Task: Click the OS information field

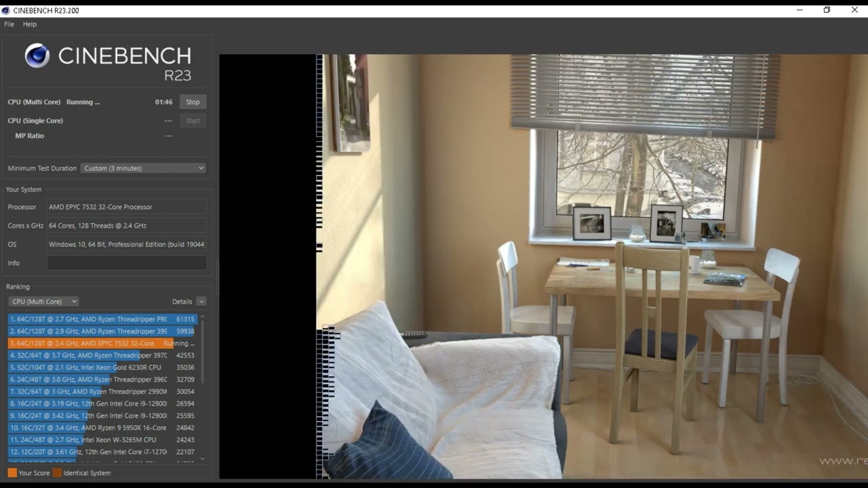Action: click(x=127, y=244)
